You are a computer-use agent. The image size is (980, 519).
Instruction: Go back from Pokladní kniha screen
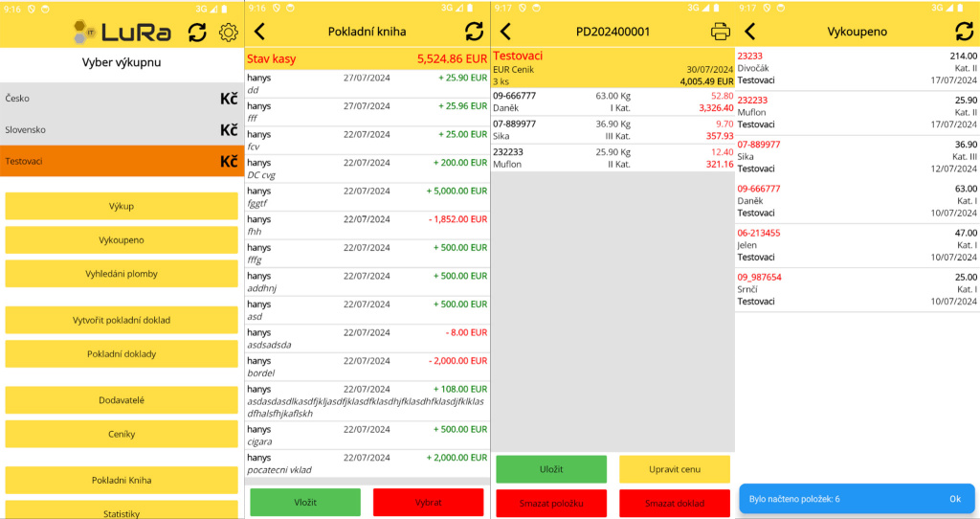259,32
